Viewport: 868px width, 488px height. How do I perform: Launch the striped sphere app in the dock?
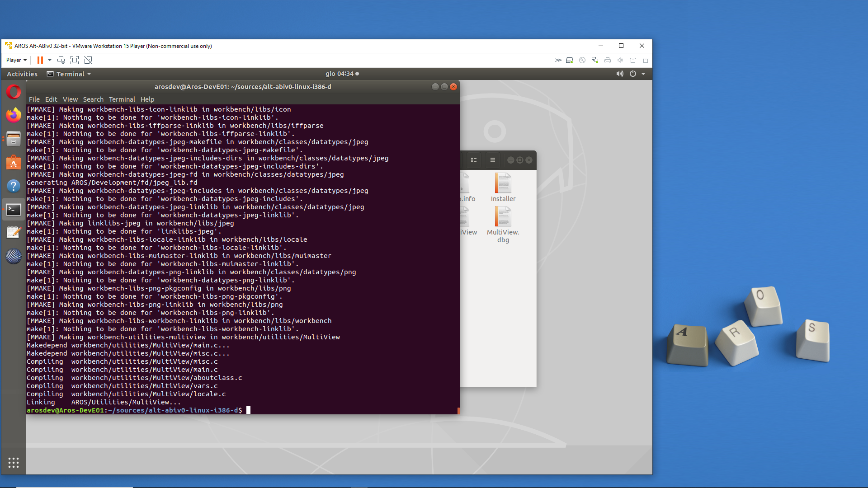(14, 256)
